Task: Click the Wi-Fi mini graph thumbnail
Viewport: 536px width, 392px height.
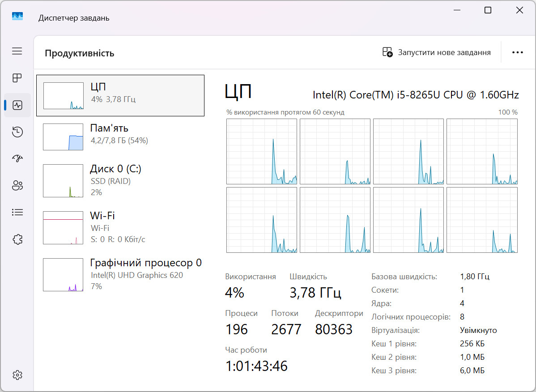Action: [63, 228]
